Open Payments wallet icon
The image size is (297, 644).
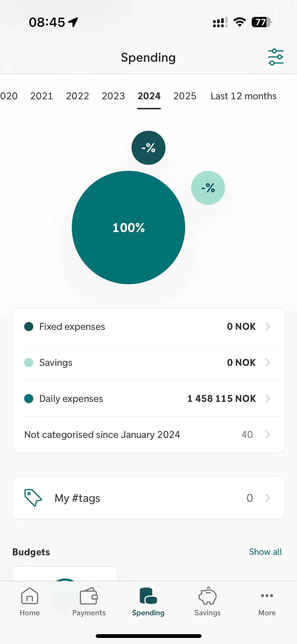(89, 596)
